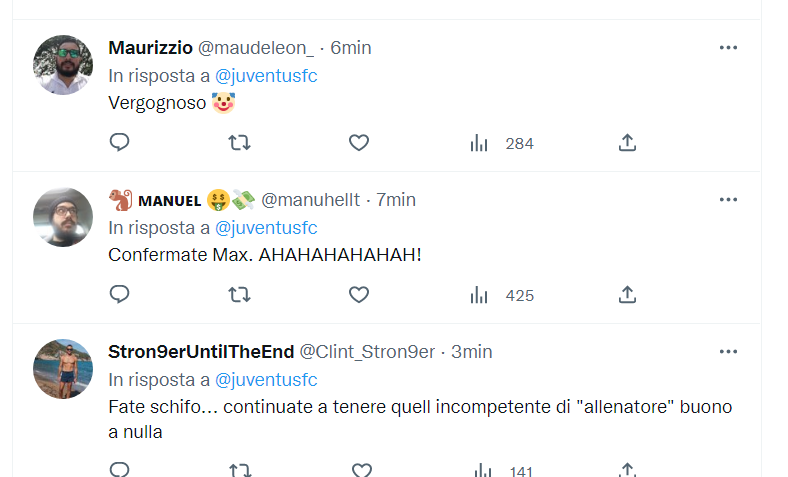Share Manuel's 'Confermate Max' tweet
Viewport: 788px width, 477px height.
pos(627,295)
